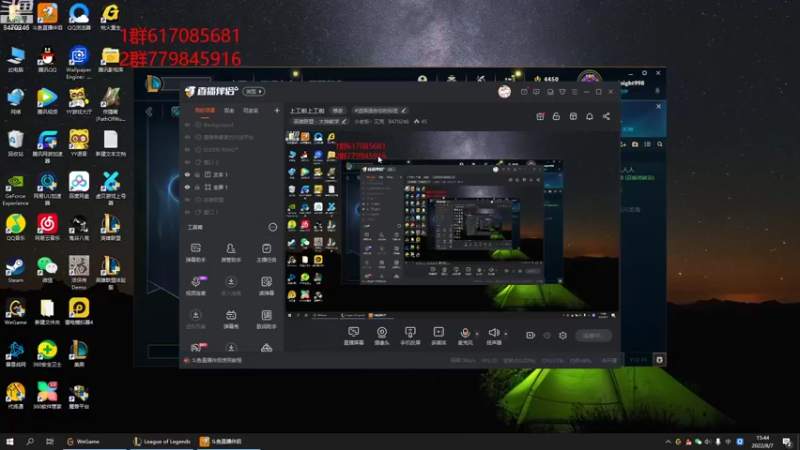This screenshot has width=800, height=450.
Task: Go back with League client left arrow
Action: pos(149,112)
